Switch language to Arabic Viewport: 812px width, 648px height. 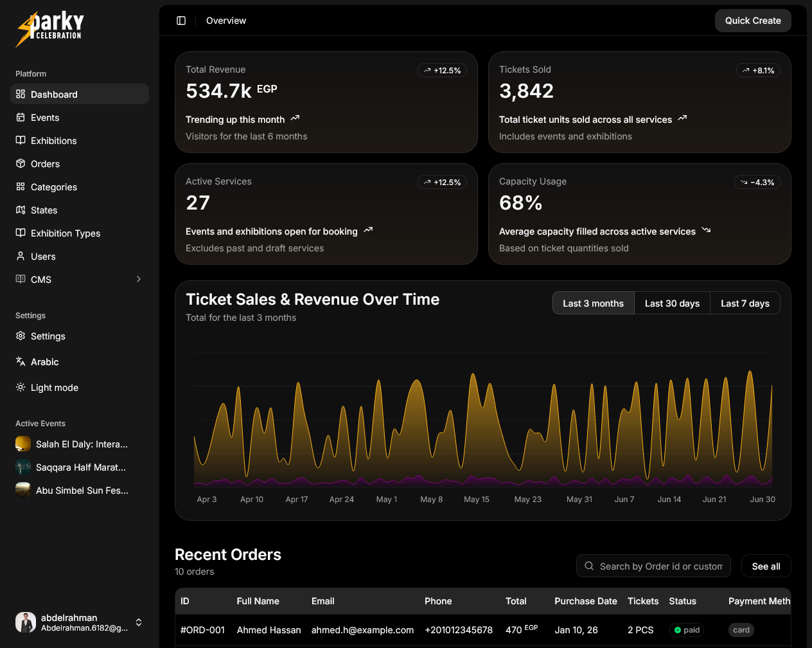[20, 361]
